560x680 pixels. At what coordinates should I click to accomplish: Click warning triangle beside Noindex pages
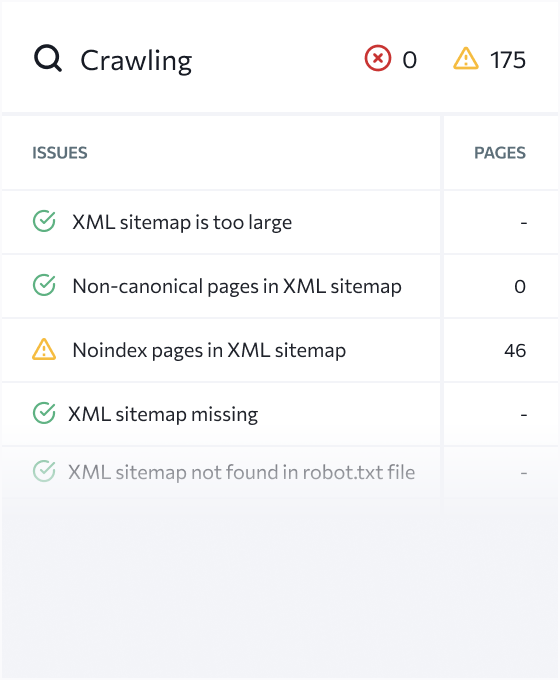pos(44,350)
